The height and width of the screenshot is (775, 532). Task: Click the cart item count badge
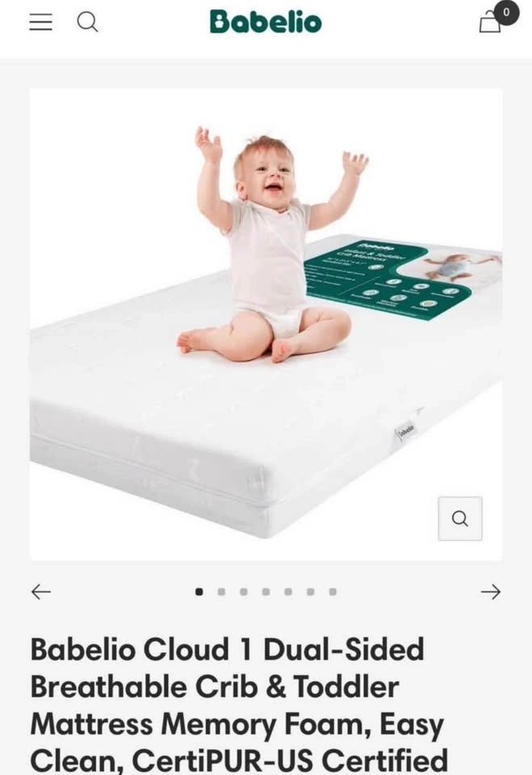pos(506,12)
